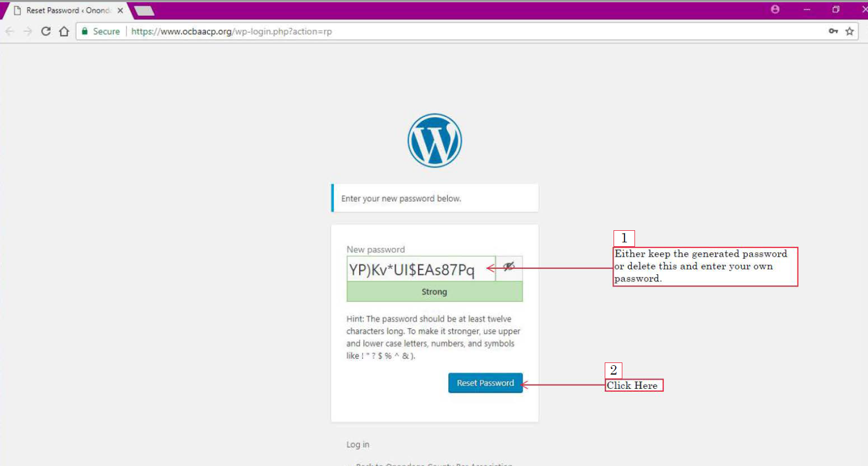This screenshot has height=466, width=868.
Task: Click into the New password field
Action: click(x=421, y=269)
